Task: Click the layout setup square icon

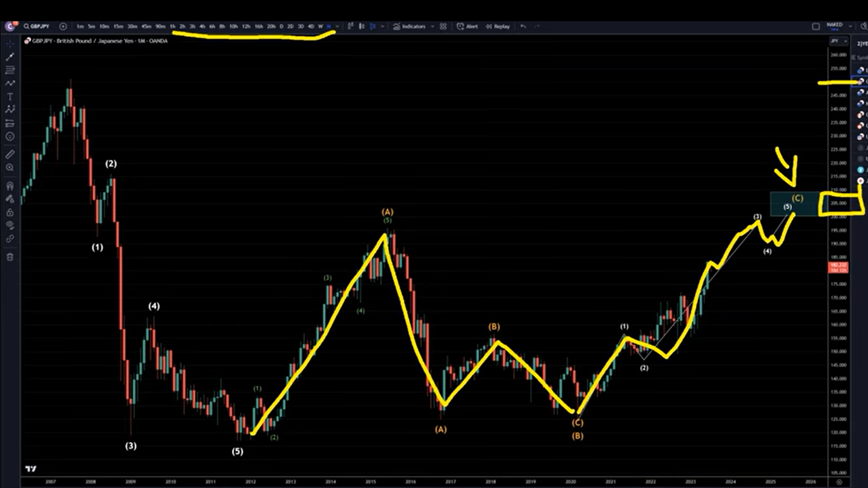Action: pyautogui.click(x=815, y=26)
